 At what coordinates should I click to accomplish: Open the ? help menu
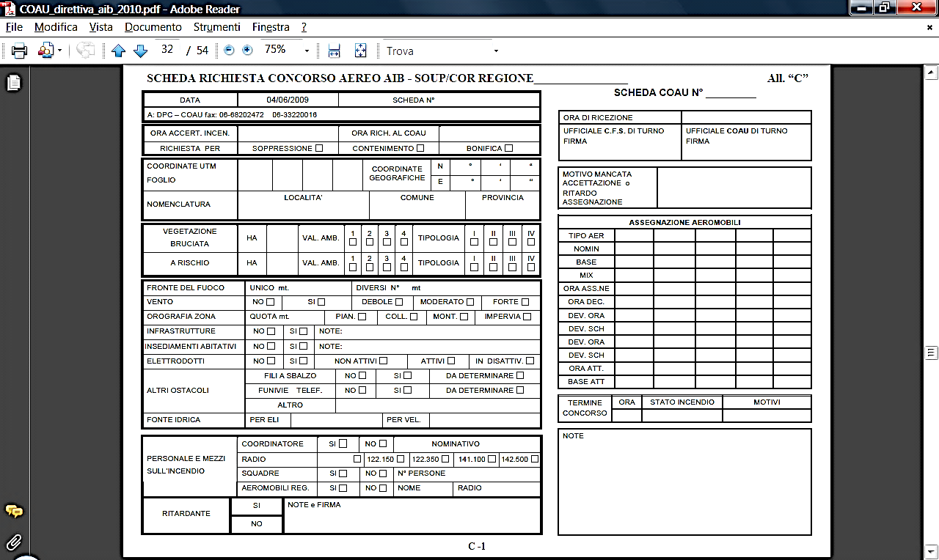304,27
